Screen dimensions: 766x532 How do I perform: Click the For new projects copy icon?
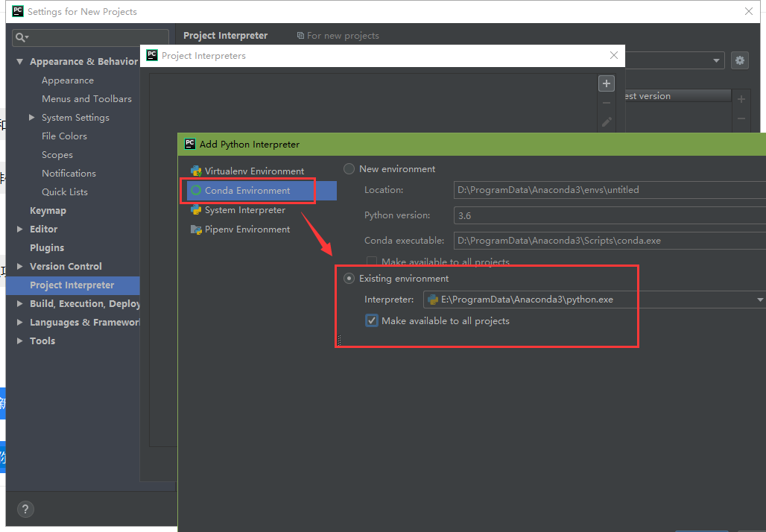(300, 36)
